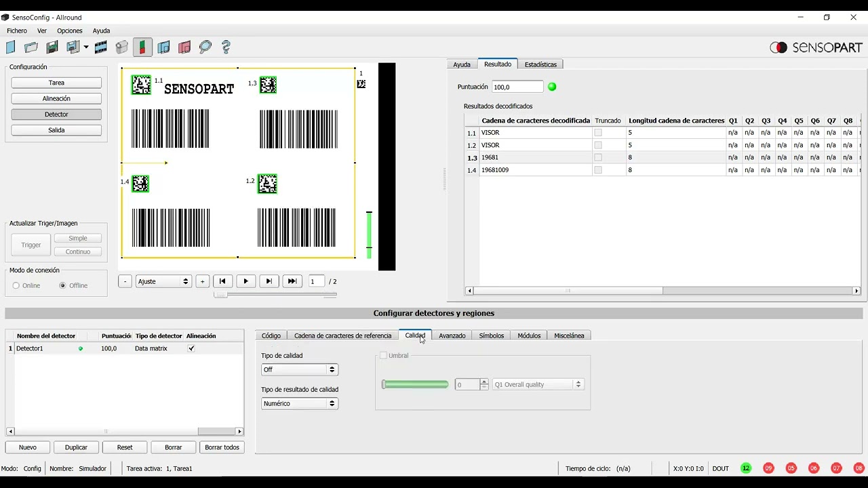Open the Módulos tab

(529, 335)
